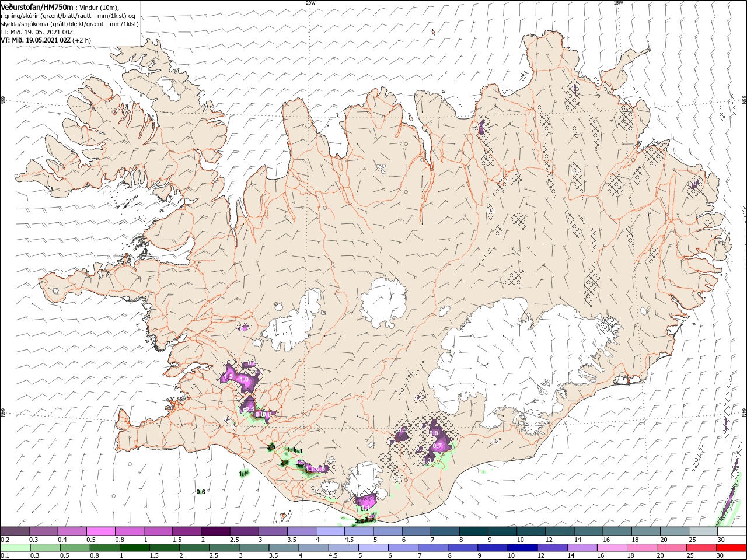Click the '30' label of the lower legend
This screenshot has height=560, width=747.
click(x=721, y=556)
